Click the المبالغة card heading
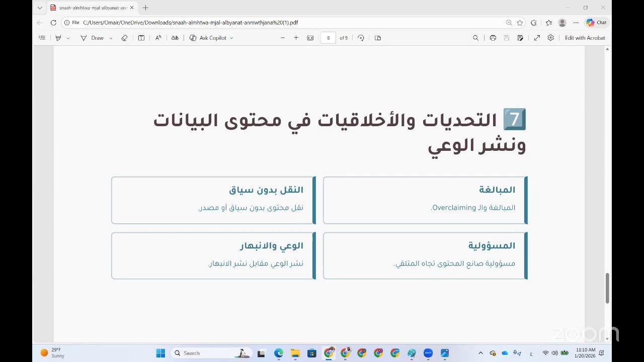This screenshot has height=362, width=644. click(497, 190)
